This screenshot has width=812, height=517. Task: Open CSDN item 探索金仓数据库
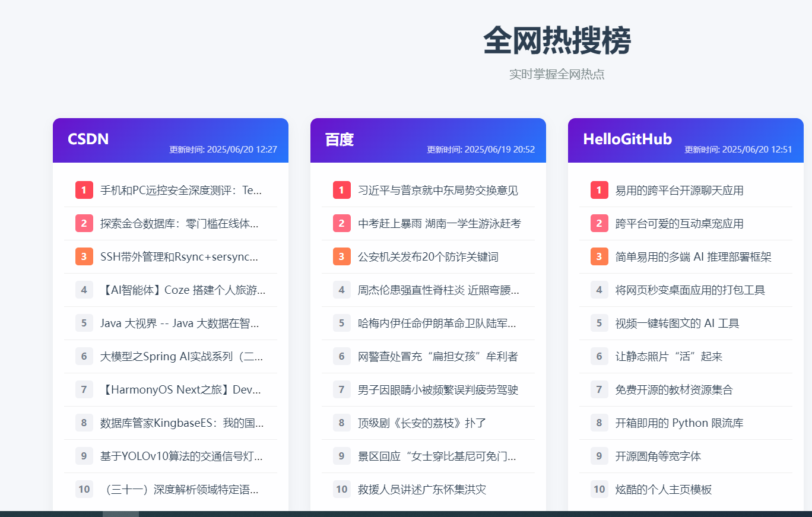point(179,223)
